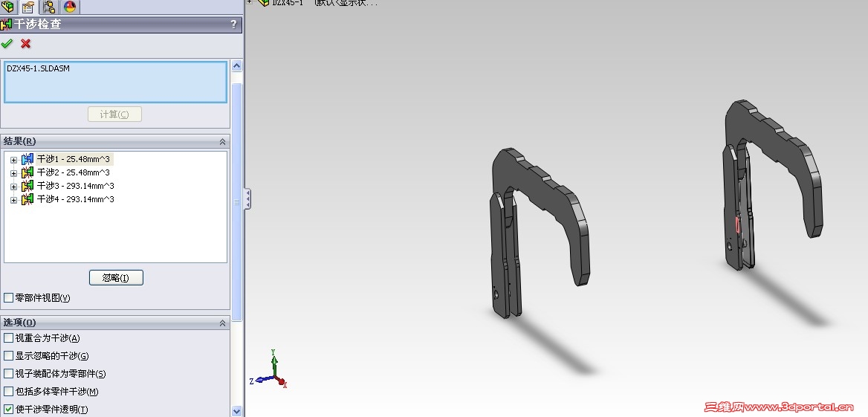Viewport: 868px width, 417px height.
Task: Open the DisplayManager appearance tab
Action: coord(70,7)
